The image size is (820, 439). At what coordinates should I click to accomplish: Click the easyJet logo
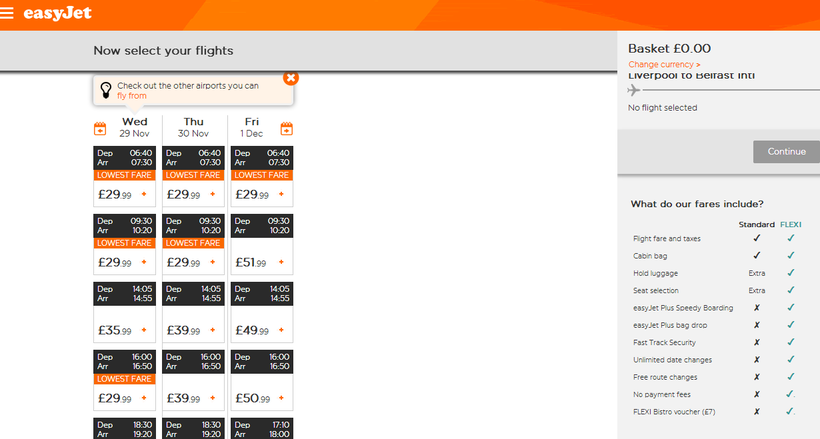58,13
